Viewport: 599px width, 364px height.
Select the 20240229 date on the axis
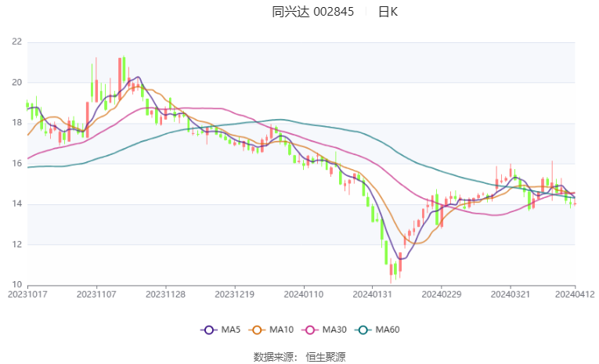(x=441, y=295)
